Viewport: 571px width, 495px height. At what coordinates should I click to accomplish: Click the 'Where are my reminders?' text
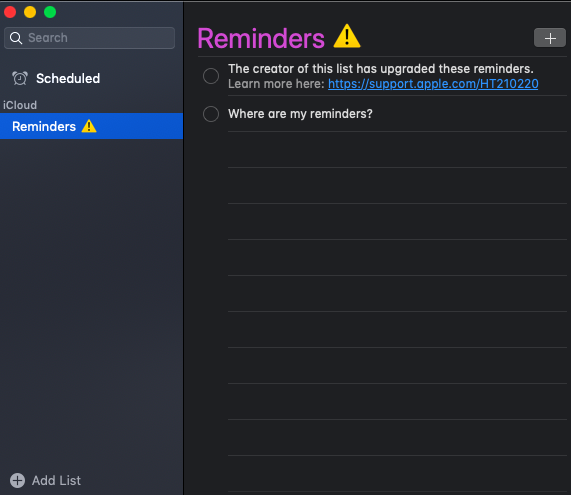coord(300,114)
